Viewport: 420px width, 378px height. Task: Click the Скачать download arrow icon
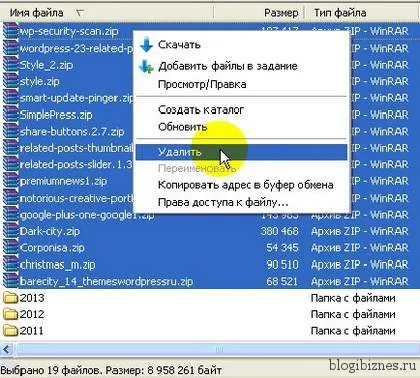pyautogui.click(x=146, y=45)
